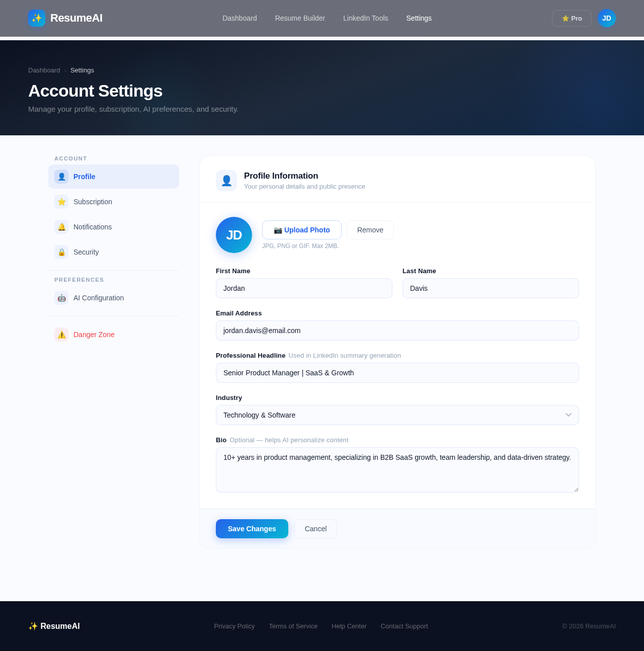Click the Save Changes button

tap(252, 529)
